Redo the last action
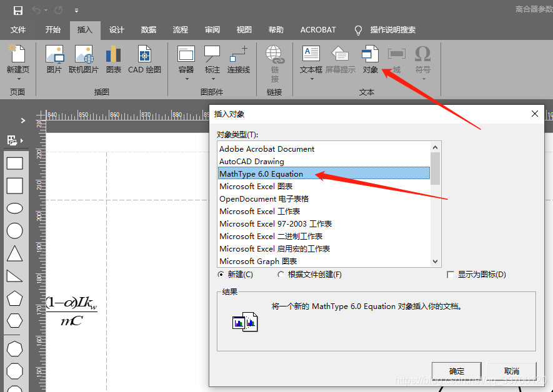553x392 pixels. [x=58, y=10]
